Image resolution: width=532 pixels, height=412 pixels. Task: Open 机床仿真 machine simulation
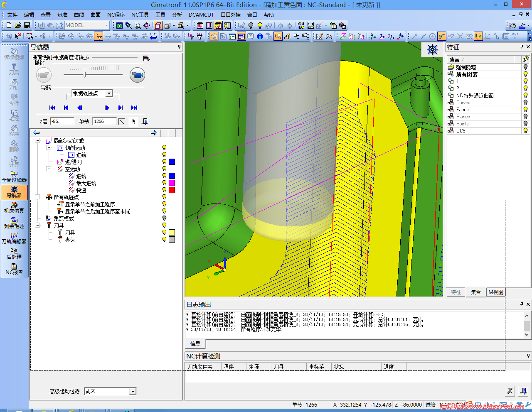click(14, 207)
